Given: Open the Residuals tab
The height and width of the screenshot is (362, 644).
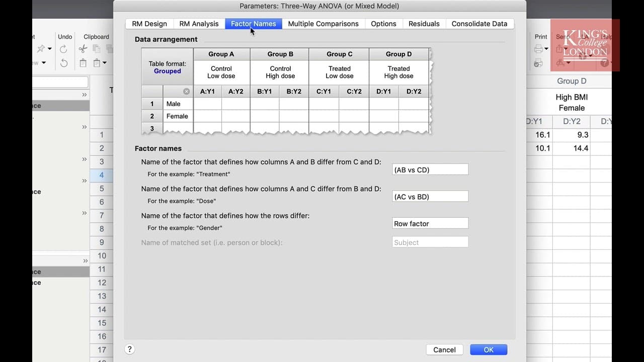Looking at the screenshot, I should tap(424, 24).
